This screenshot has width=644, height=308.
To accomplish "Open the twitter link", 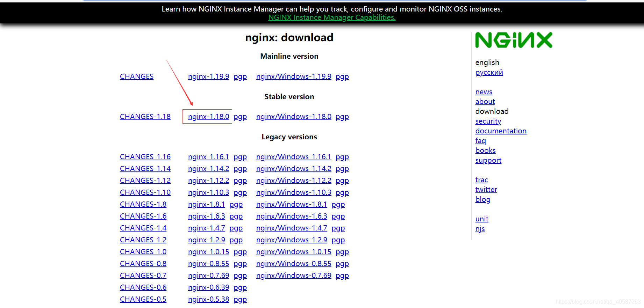I will pos(486,190).
